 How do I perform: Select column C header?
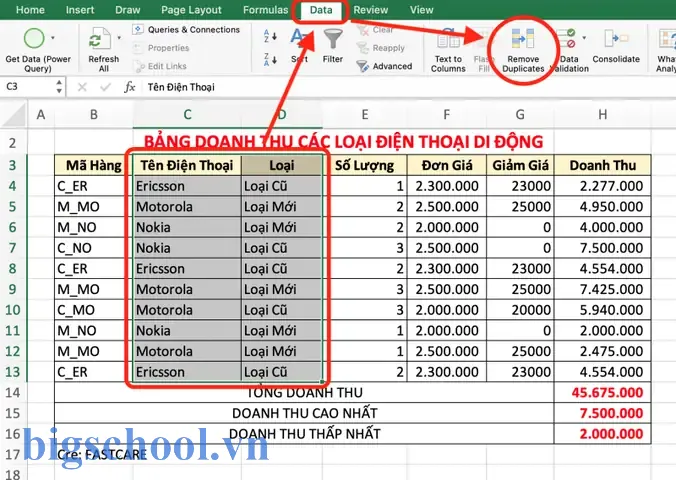[x=187, y=115]
